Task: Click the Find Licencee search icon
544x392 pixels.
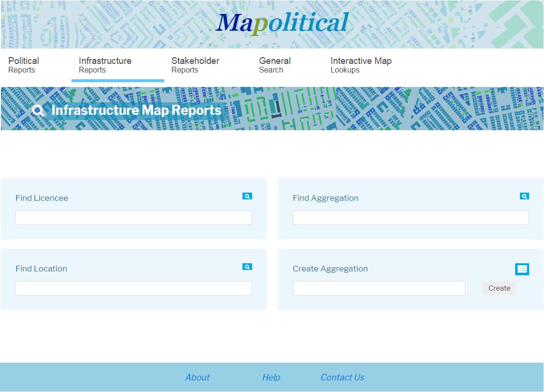Action: click(x=247, y=196)
